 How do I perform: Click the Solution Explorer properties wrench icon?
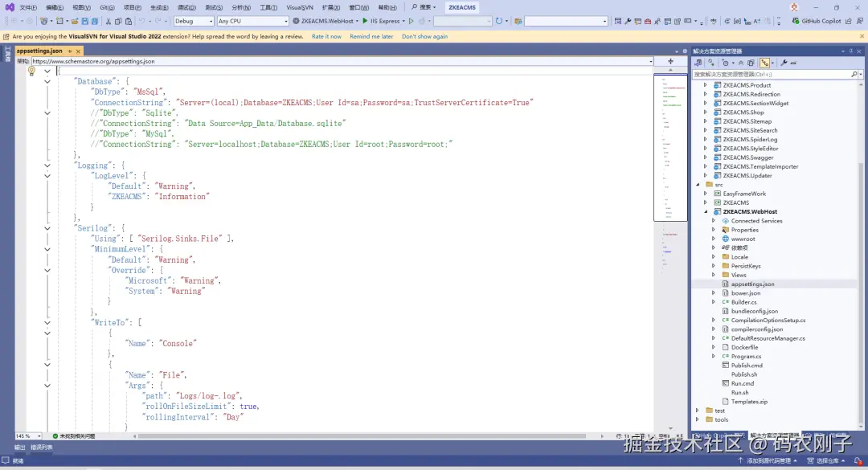pos(784,63)
